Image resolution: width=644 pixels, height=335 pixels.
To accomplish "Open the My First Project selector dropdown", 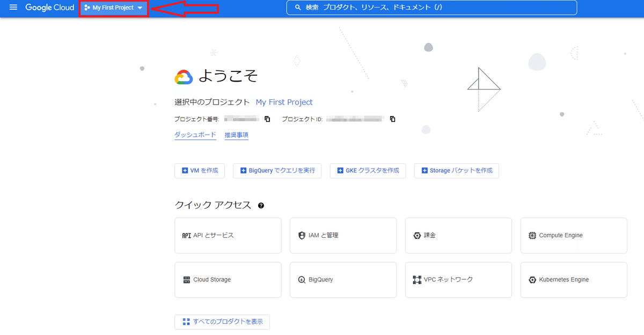I will pos(113,8).
